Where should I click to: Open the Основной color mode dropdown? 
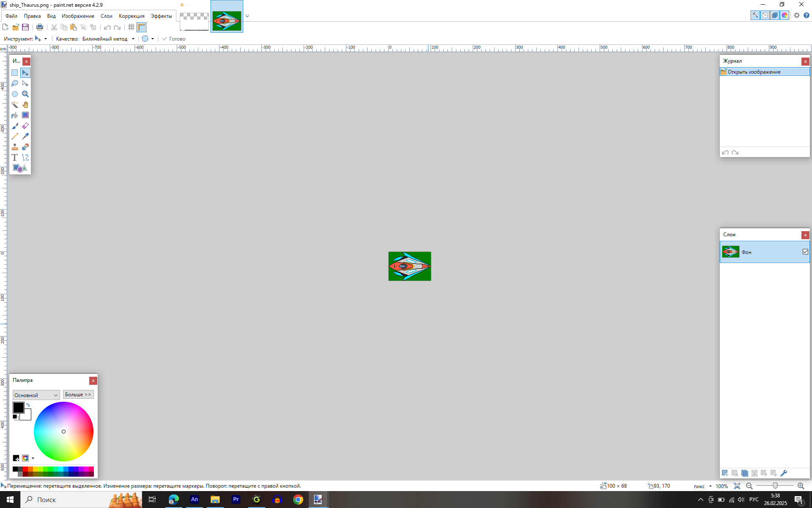click(36, 395)
